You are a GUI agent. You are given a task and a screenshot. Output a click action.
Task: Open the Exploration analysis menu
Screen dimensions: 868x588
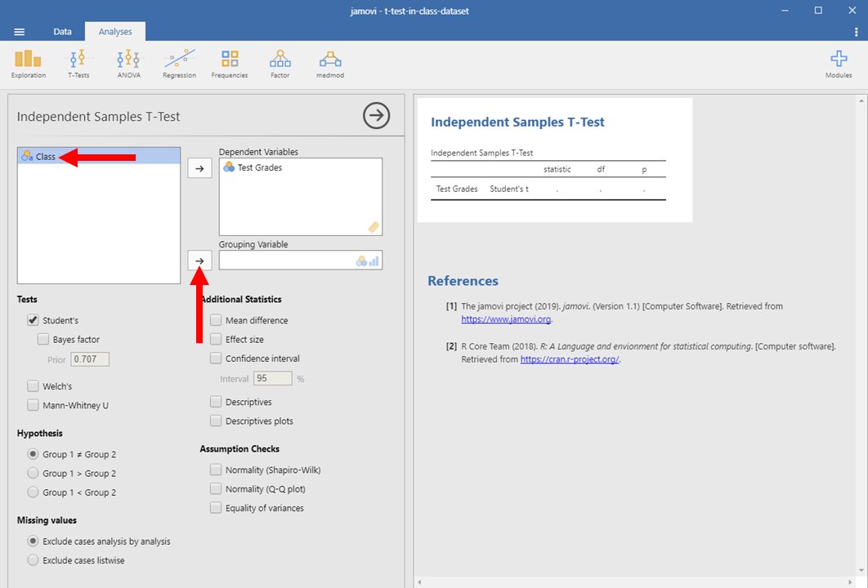[28, 64]
